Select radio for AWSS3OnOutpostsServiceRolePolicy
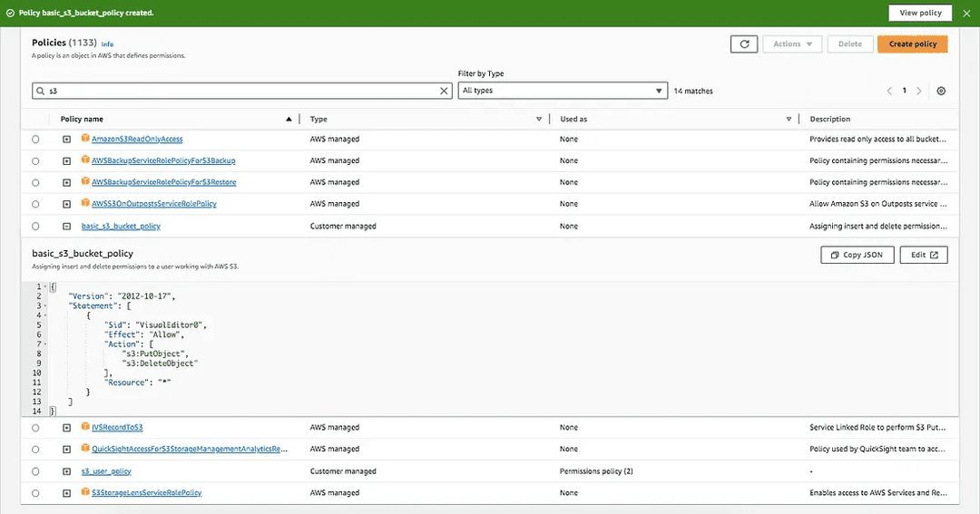 pos(35,204)
